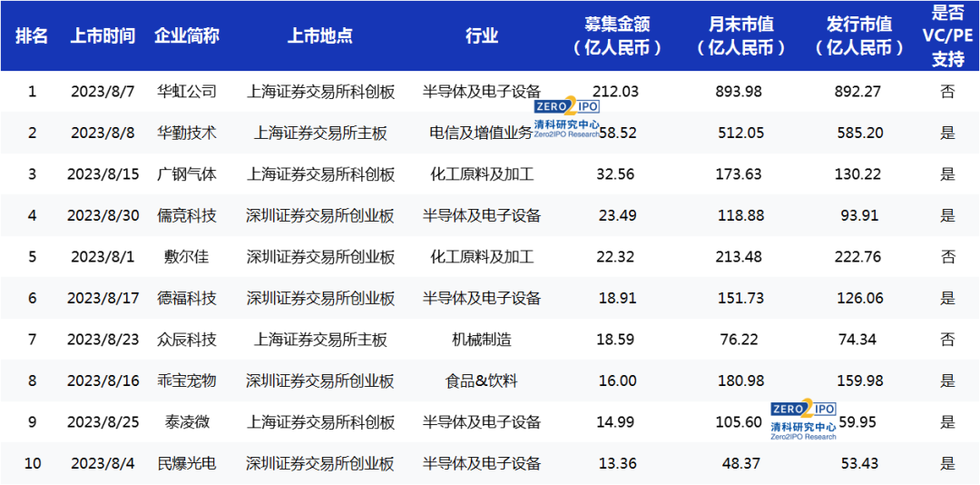The image size is (980, 485).
Task: Select company name 敷尔佳
Action: (x=187, y=257)
